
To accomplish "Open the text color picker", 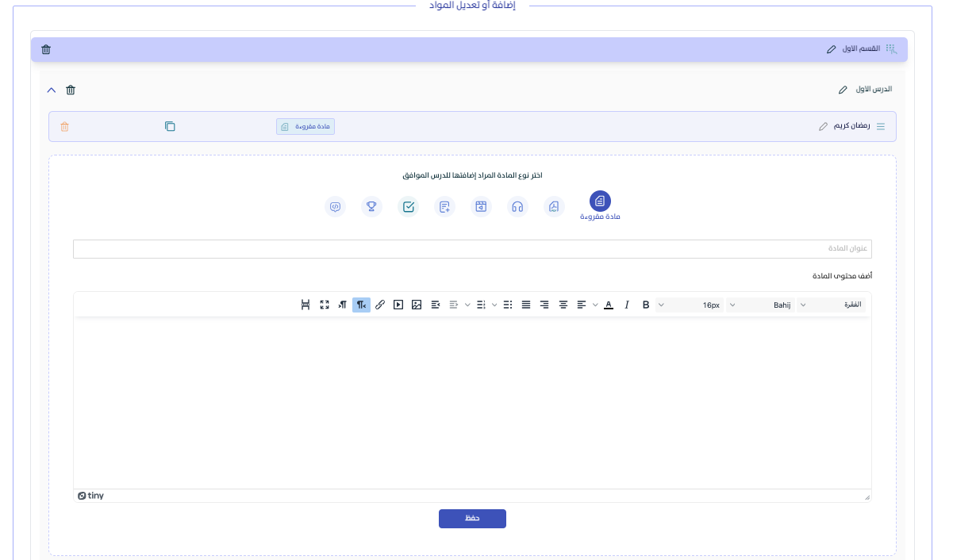I will coord(609,305).
